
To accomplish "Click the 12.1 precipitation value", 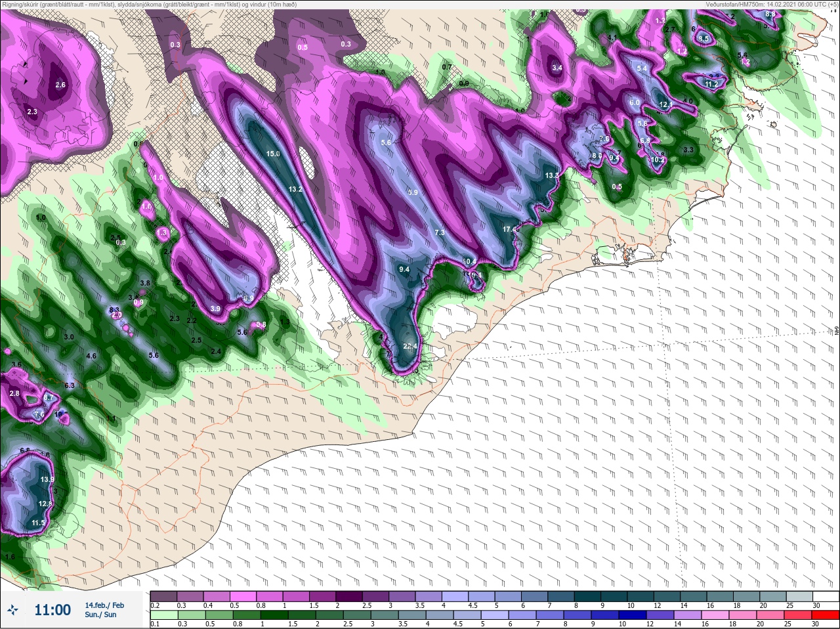I will tap(666, 104).
